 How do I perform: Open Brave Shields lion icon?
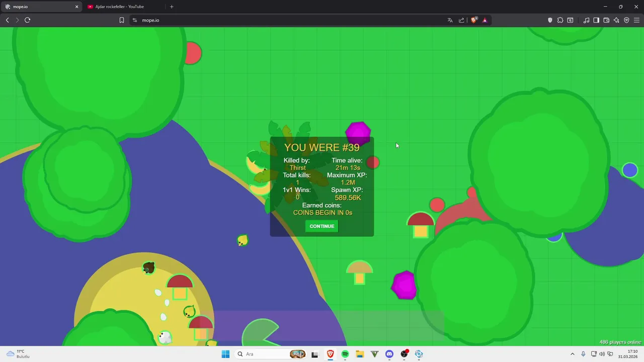click(x=474, y=20)
